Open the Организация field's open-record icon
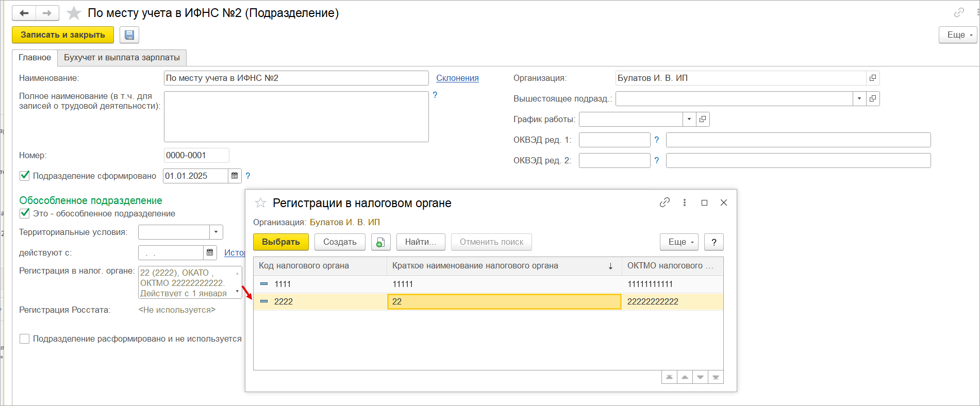This screenshot has height=406, width=980. [873, 78]
